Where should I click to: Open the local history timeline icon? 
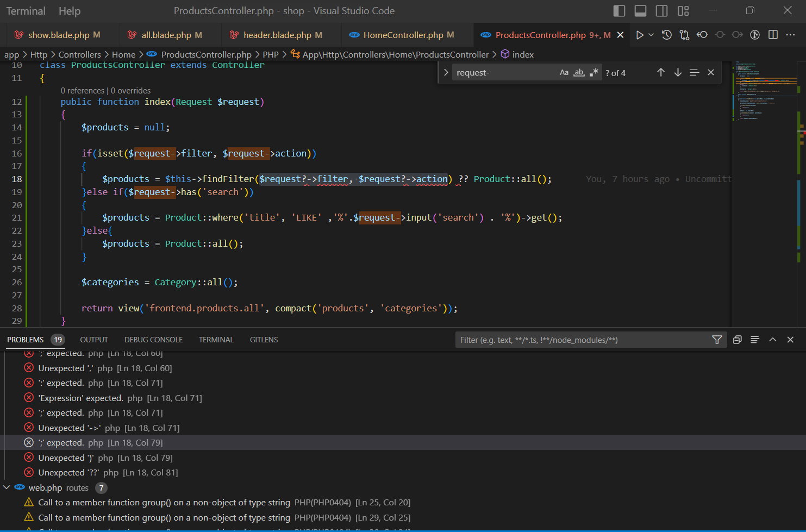(x=667, y=34)
